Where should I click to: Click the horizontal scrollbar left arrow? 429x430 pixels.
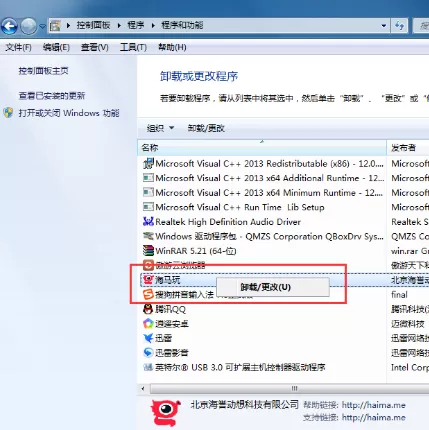[143, 388]
